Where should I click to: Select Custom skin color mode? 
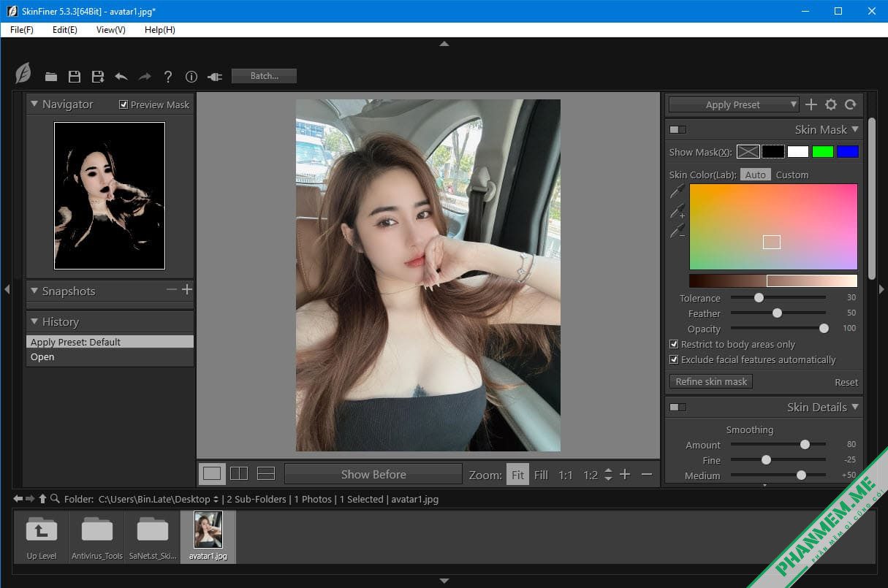tap(792, 175)
